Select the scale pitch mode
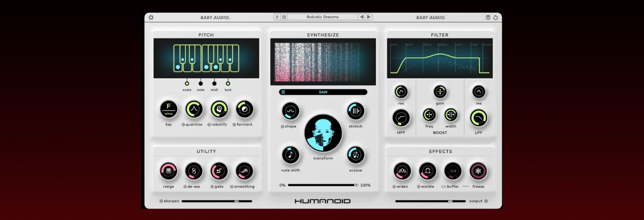The height and width of the screenshot is (220, 644). point(187,84)
